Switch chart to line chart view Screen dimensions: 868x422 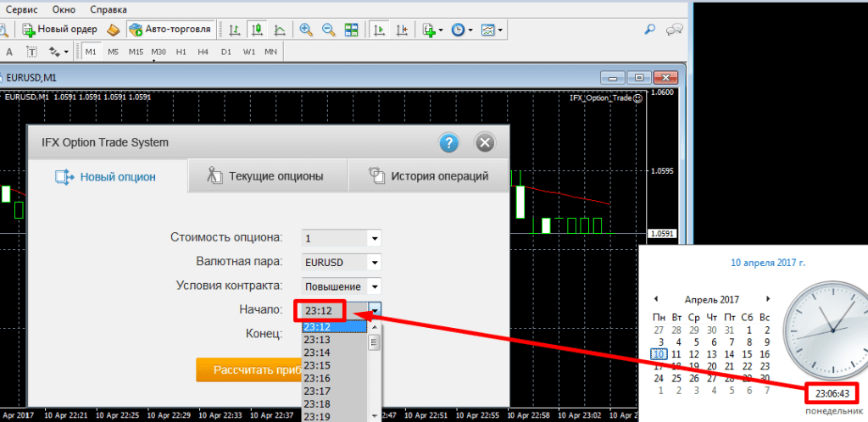280,30
